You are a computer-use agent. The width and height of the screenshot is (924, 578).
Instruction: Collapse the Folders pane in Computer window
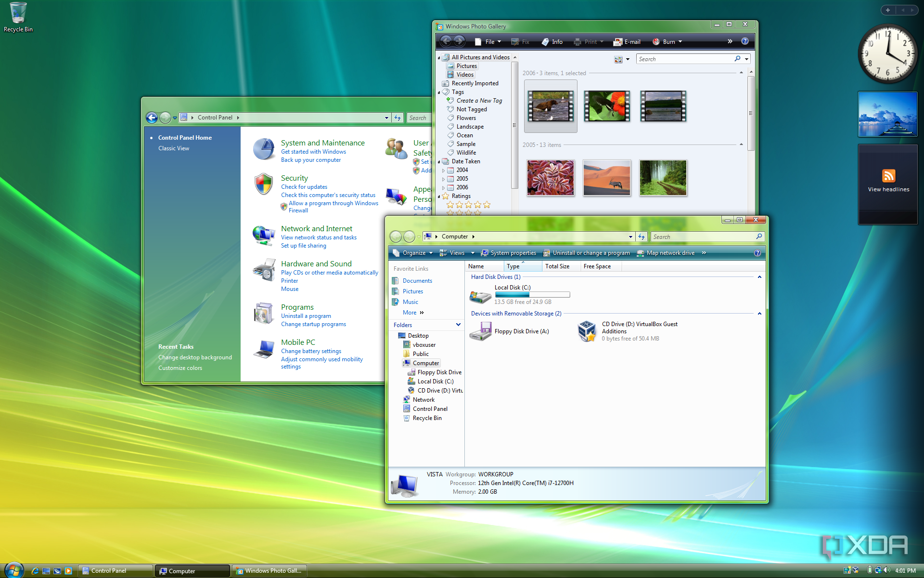pos(458,325)
